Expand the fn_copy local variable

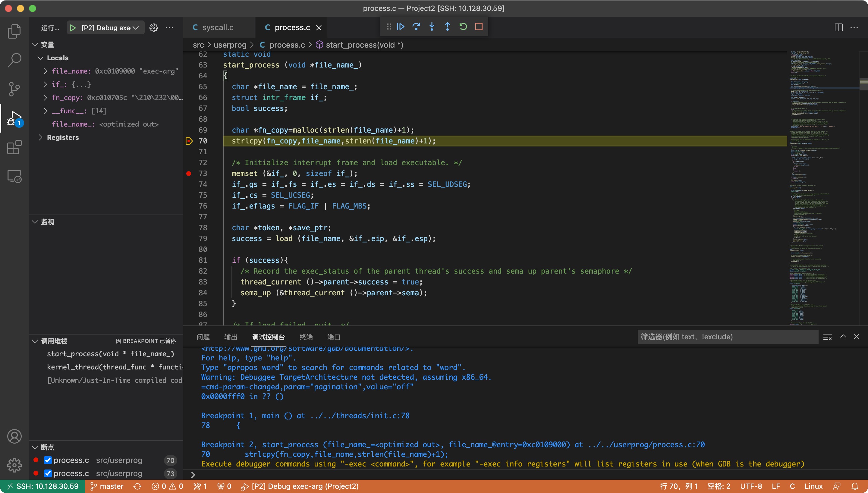tap(46, 98)
